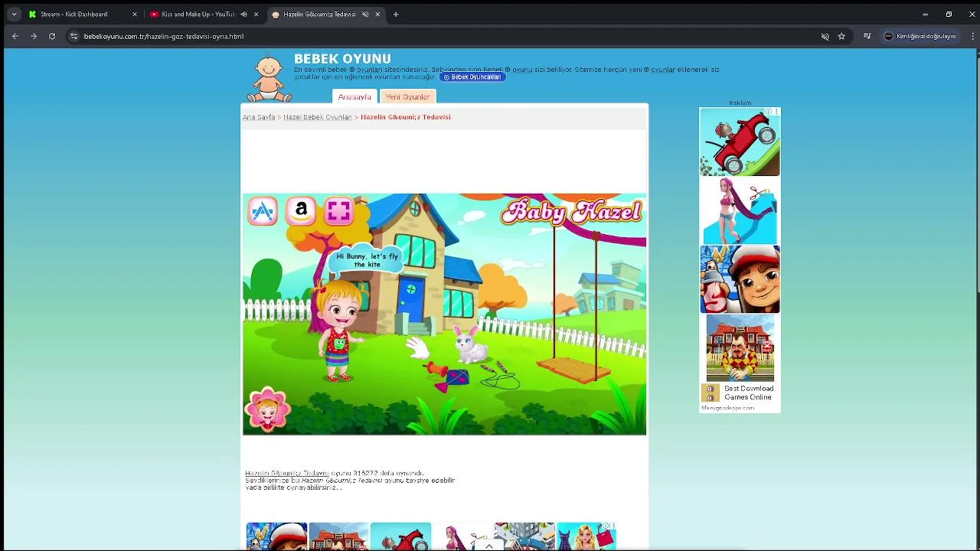Expand the tab search dropdown arrow
The height and width of the screenshot is (551, 980).
(x=14, y=14)
